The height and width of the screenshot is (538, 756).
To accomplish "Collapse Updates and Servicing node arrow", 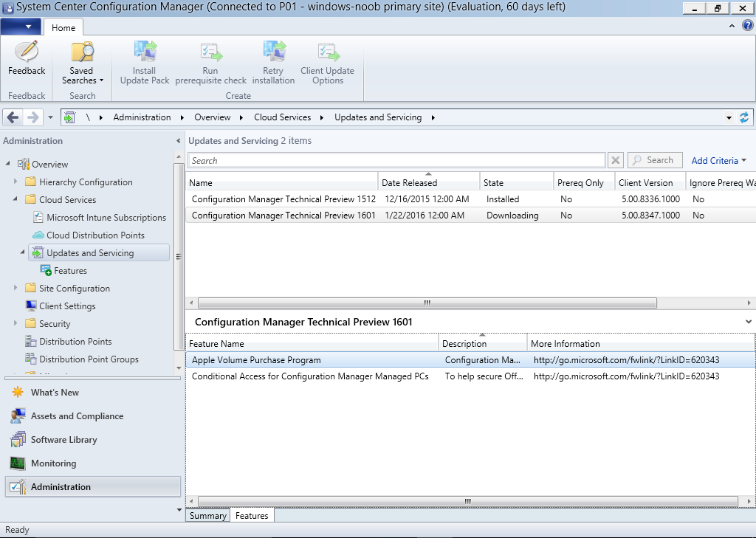I will tap(23, 252).
